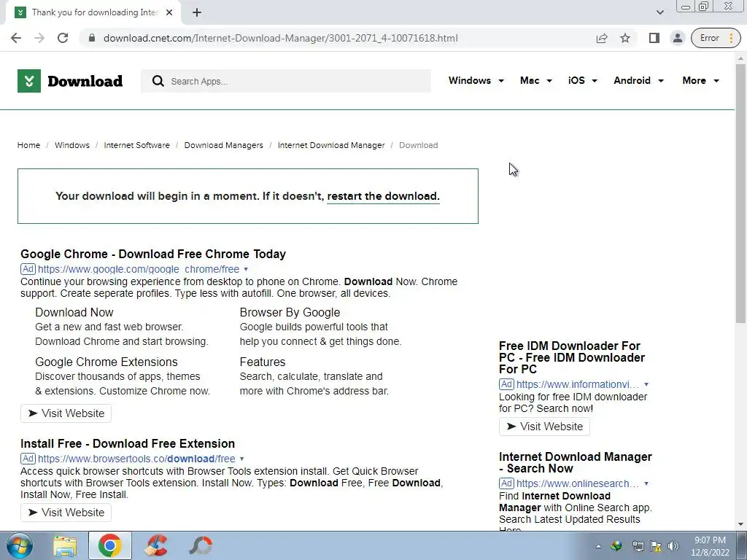
Task: Open Internet Software breadcrumb
Action: pyautogui.click(x=136, y=145)
